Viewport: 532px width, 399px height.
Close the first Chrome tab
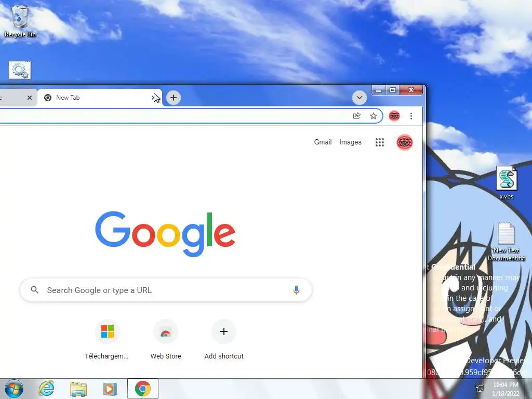pos(30,98)
